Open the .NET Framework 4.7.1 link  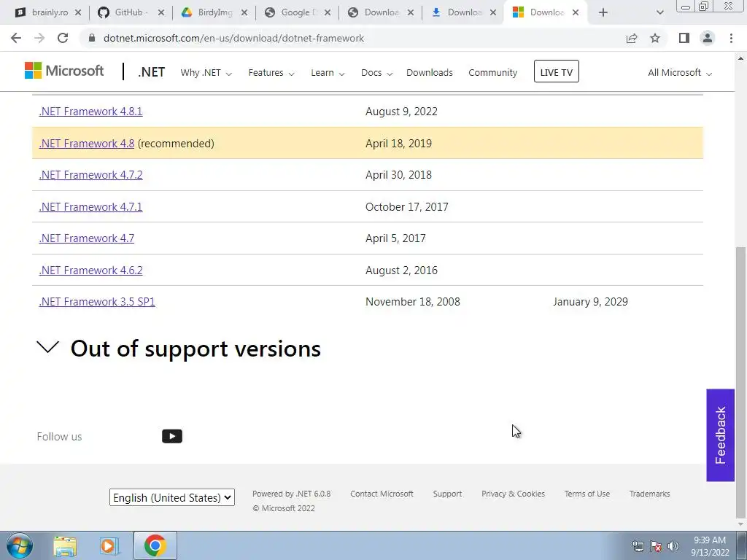pos(90,206)
